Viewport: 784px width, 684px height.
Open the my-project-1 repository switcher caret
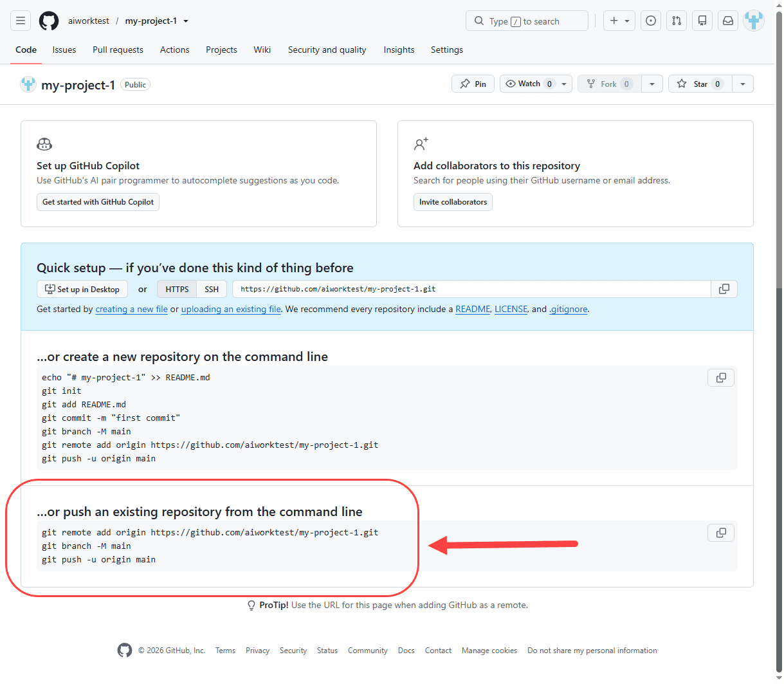pyautogui.click(x=186, y=21)
